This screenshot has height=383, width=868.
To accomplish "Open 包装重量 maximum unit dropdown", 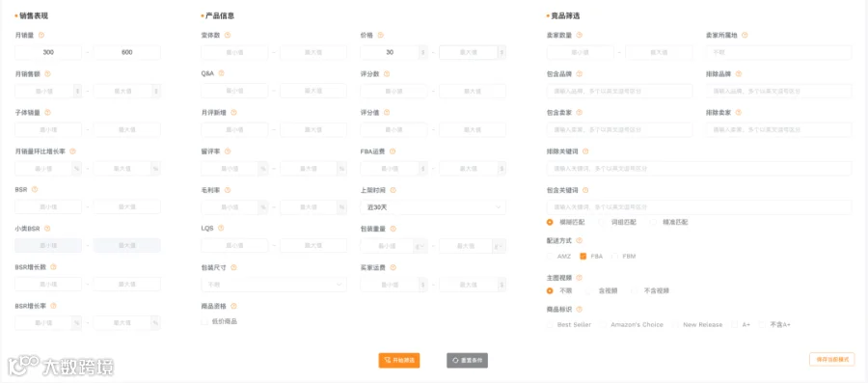I will (500, 246).
